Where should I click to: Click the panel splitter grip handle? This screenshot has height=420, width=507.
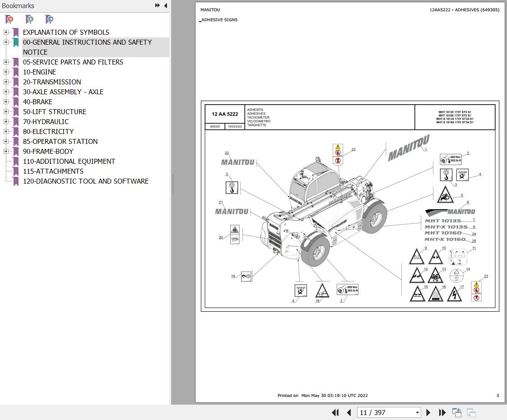tap(173, 185)
